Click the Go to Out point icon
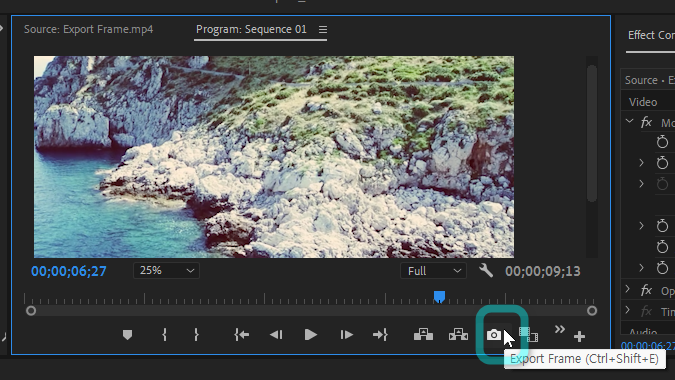The height and width of the screenshot is (380, 675). [380, 335]
